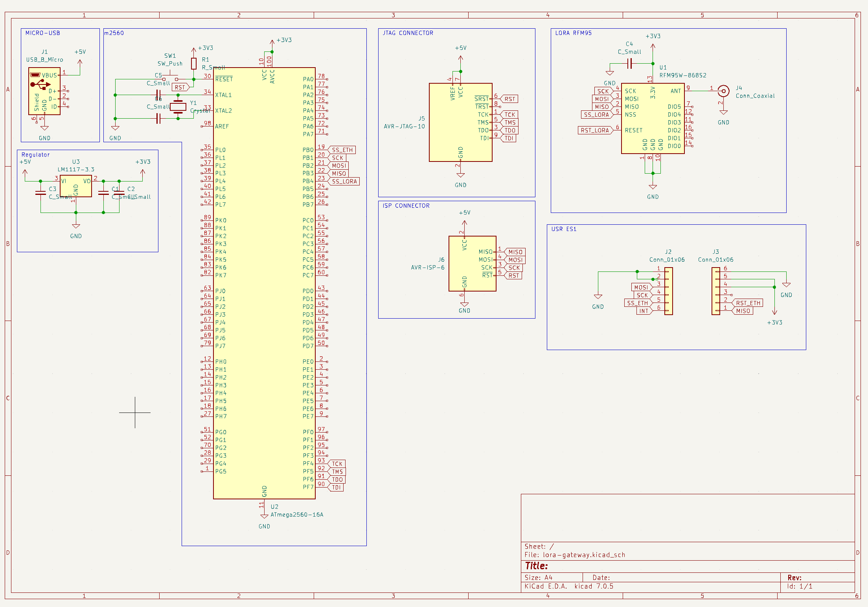Select the J3 Conn_01x06 header symbol

716,291
